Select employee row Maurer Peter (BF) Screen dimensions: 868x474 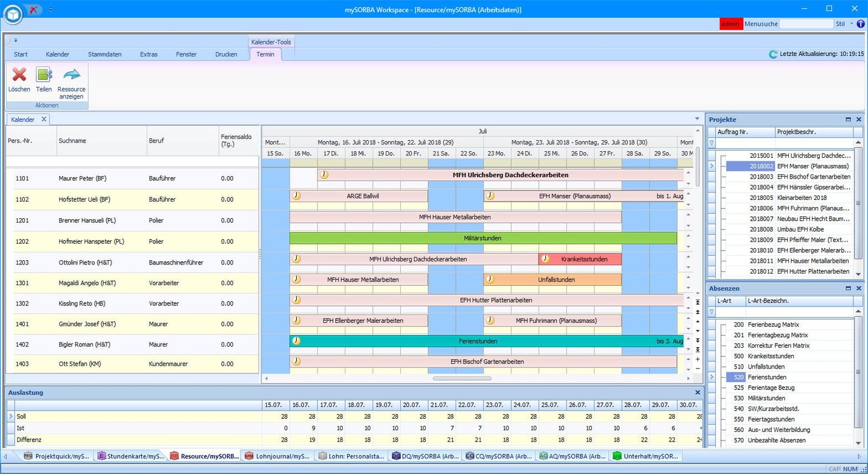[x=132, y=179]
